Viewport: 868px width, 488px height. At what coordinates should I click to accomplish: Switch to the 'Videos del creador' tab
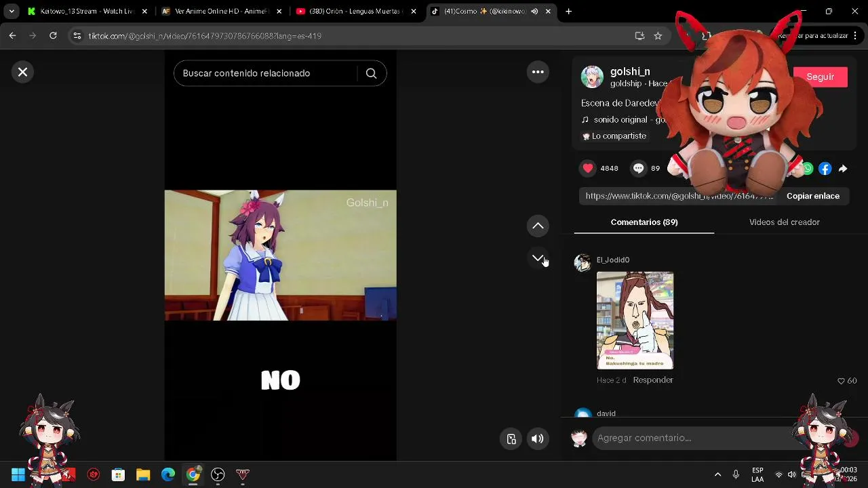(785, 222)
